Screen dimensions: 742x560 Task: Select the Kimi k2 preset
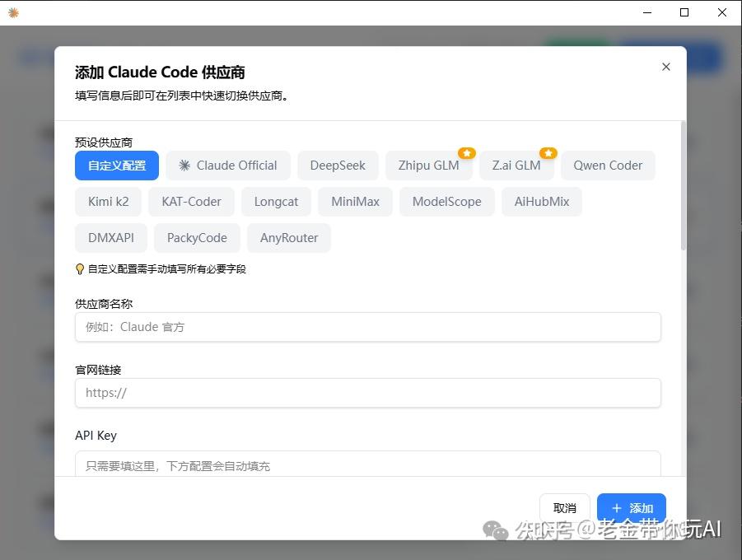[108, 201]
